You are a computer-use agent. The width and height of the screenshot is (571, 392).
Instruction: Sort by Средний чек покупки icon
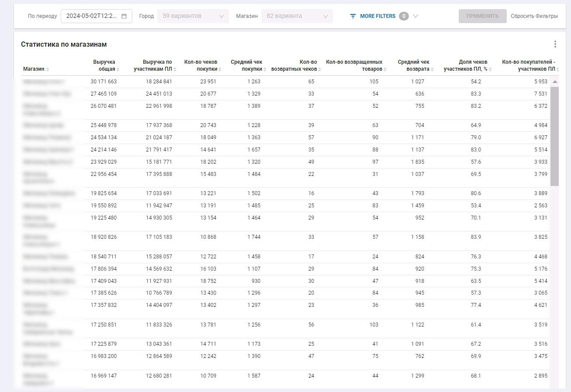265,69
